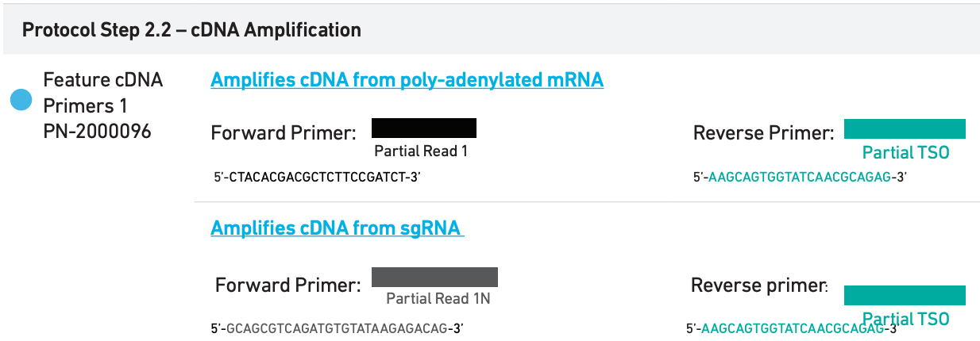This screenshot has width=980, height=341.
Task: Click the AAGCAGTGGTATCAACGCAGAG sequence in the sgRNA section
Action: click(x=793, y=328)
